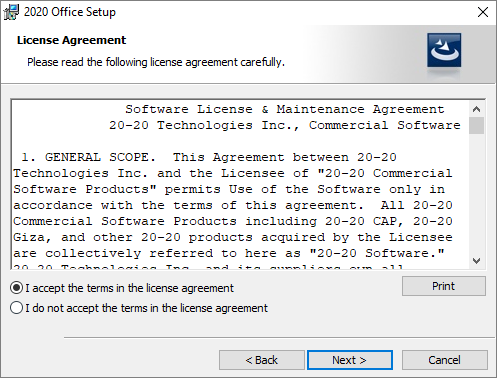
Task: Cancel the Office setup
Action: tap(445, 360)
